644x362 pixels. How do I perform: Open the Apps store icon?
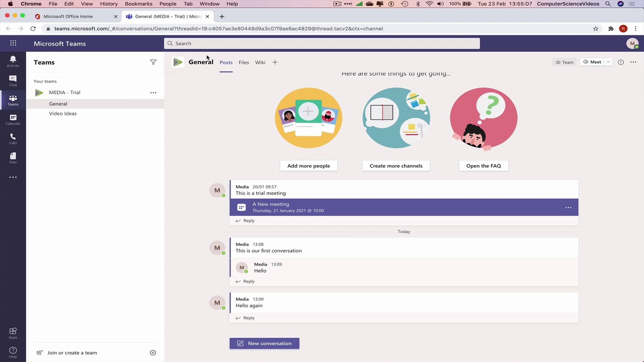13,333
